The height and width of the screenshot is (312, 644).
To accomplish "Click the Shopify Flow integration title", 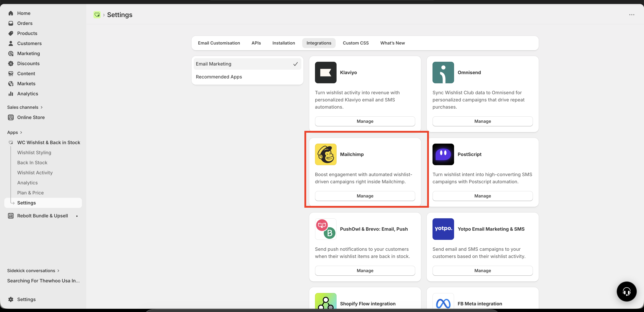I will pos(367,304).
